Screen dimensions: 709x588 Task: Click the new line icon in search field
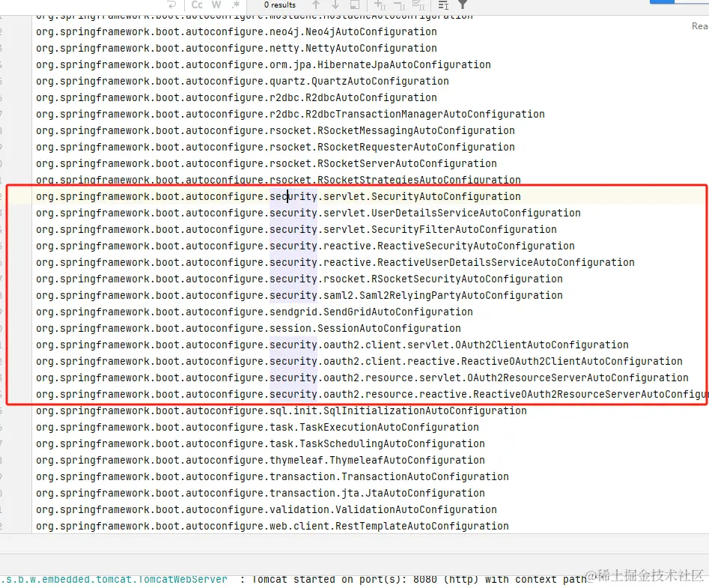click(172, 5)
